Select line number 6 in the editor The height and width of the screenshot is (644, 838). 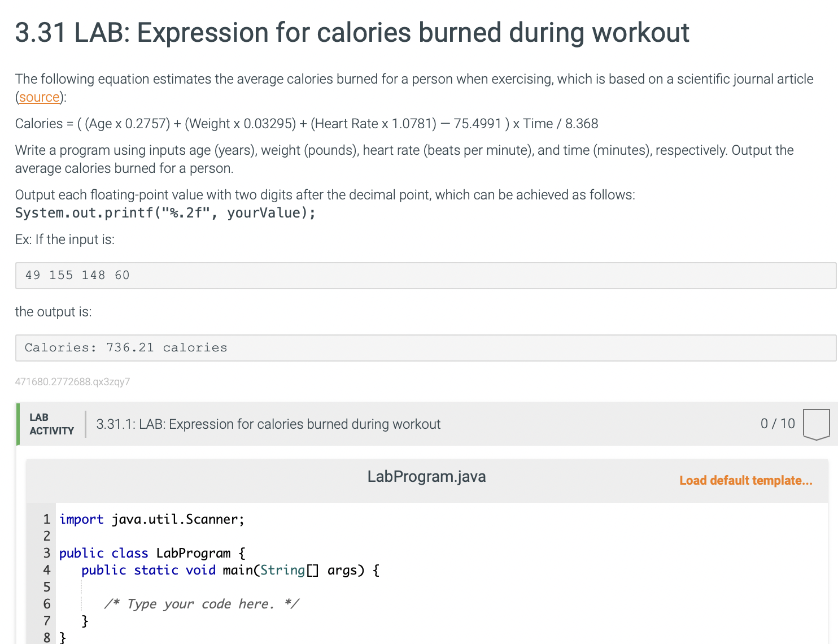[46, 604]
